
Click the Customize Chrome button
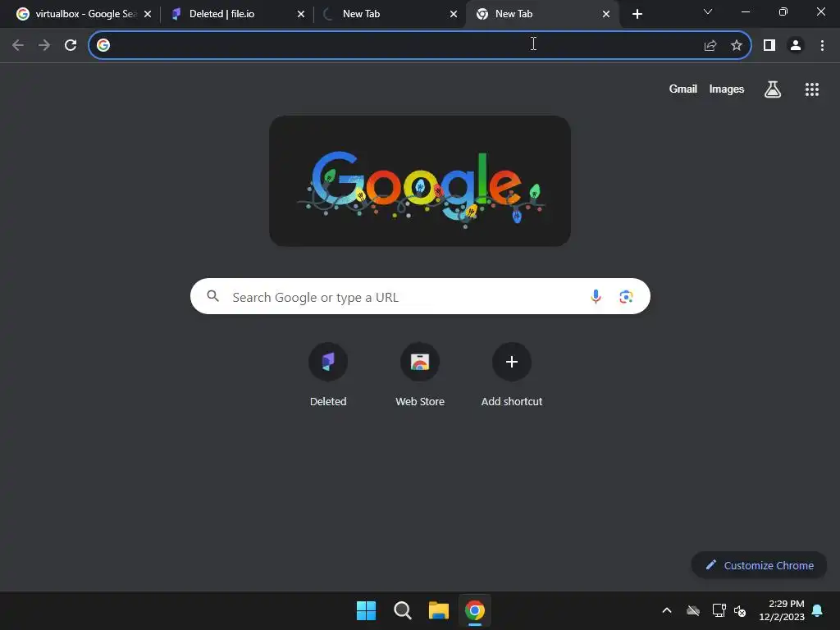759,565
